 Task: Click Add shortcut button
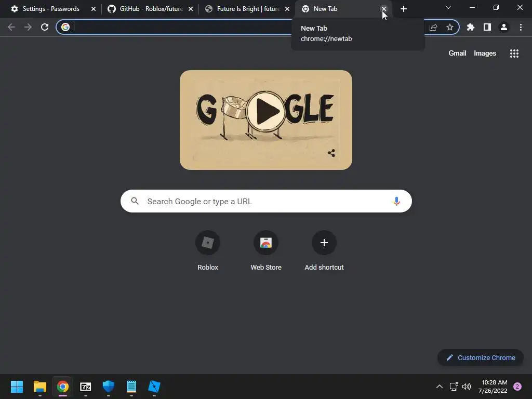click(324, 251)
